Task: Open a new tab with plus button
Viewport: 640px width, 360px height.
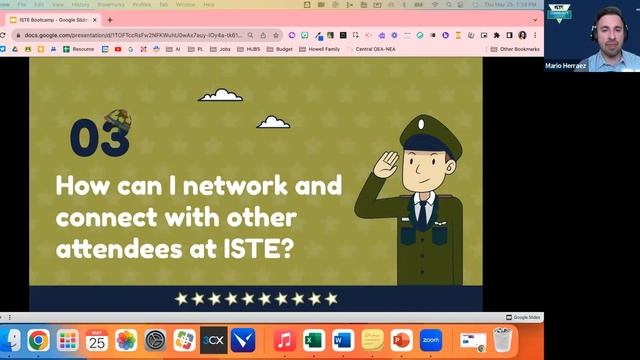Action: coord(110,20)
